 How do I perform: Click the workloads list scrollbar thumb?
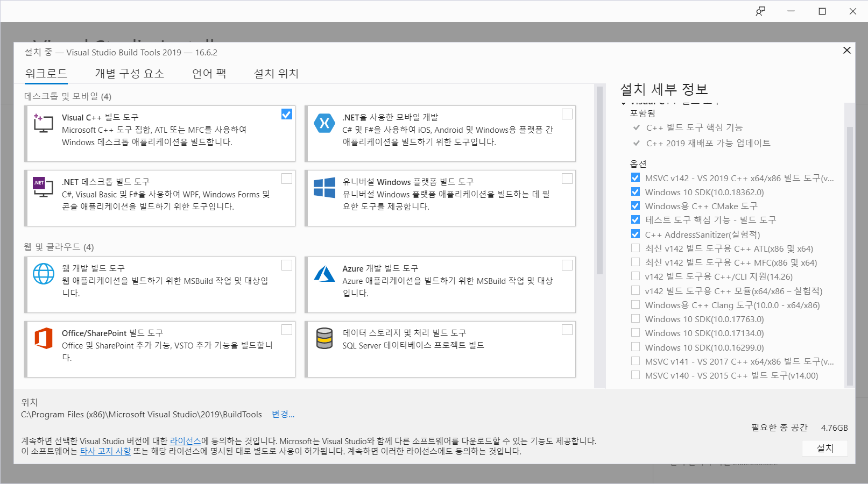click(599, 180)
